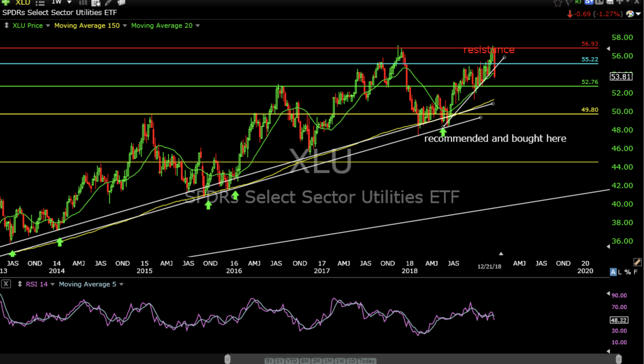
Task: Click the bar chart type icon
Action: [83, 3]
